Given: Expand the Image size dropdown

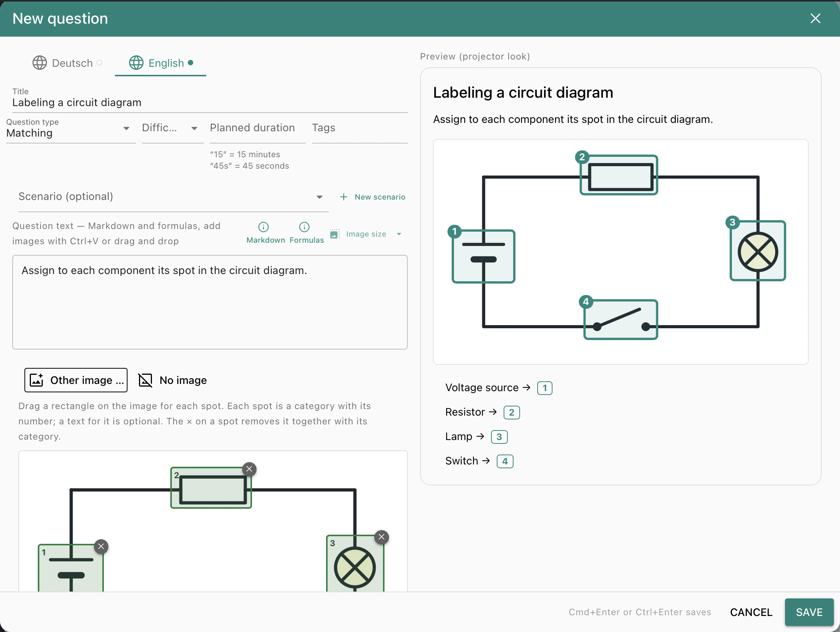Looking at the screenshot, I should [367, 234].
